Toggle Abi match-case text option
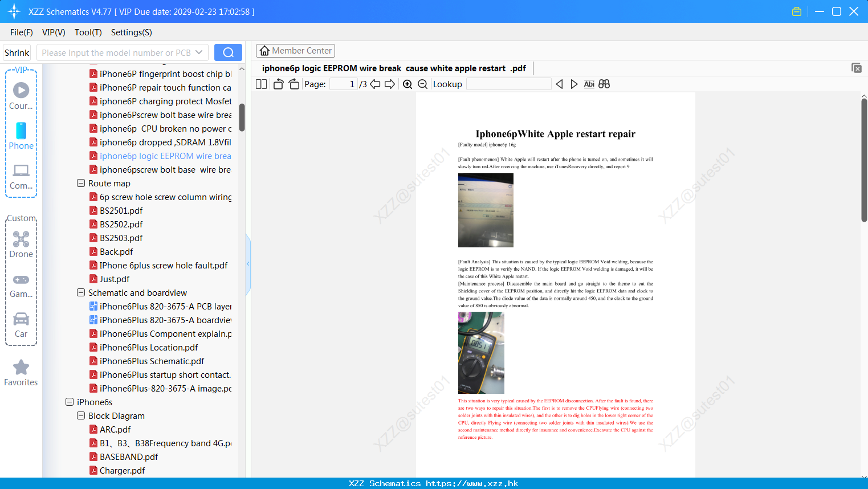 589,84
